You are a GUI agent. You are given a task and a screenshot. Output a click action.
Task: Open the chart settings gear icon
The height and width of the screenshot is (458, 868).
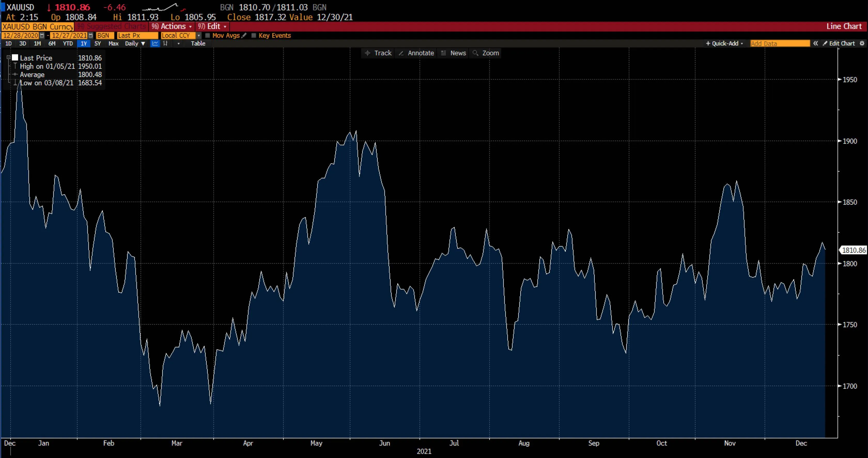coord(863,43)
